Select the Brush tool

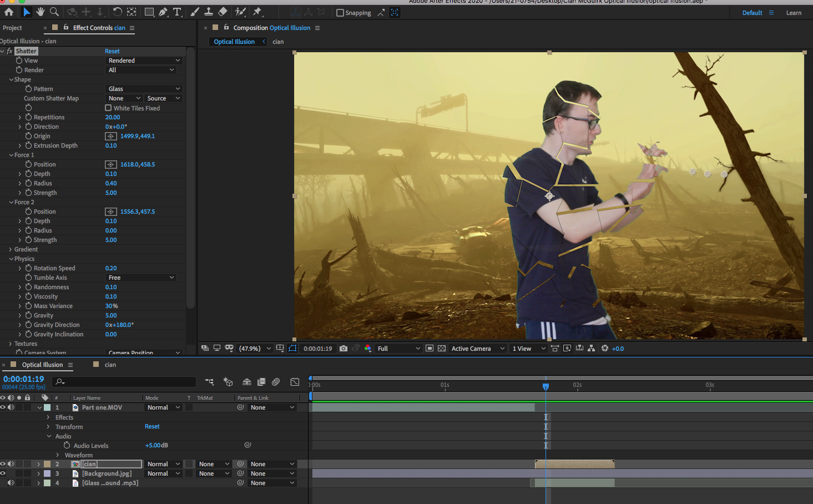click(x=195, y=12)
